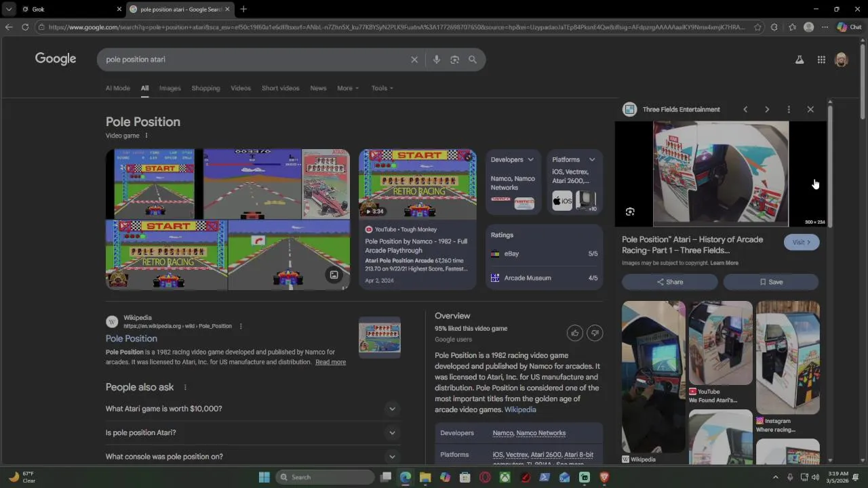Open People also ask options menu
Screen dimensions: 868x488
click(184, 387)
